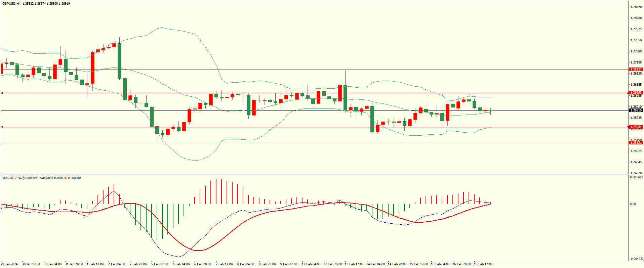
Task: Click the black current price tag 1.25919
Action: [636, 110]
